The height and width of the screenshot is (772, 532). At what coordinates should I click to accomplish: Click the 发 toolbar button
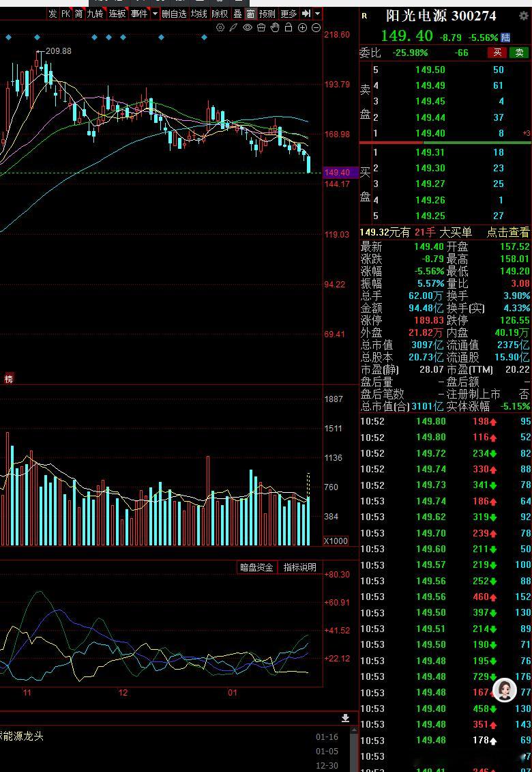pos(53,14)
